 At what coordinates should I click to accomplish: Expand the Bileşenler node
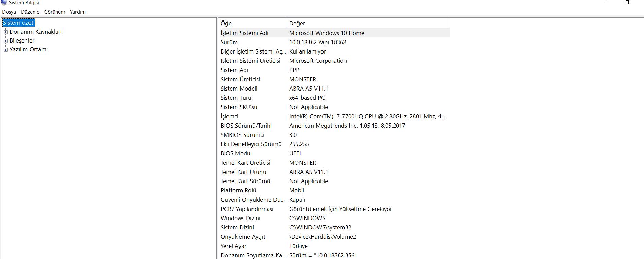[5, 41]
